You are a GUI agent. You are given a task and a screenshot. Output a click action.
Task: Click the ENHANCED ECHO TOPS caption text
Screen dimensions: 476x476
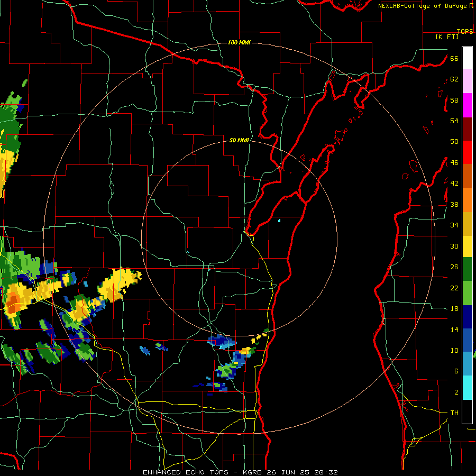click(187, 472)
